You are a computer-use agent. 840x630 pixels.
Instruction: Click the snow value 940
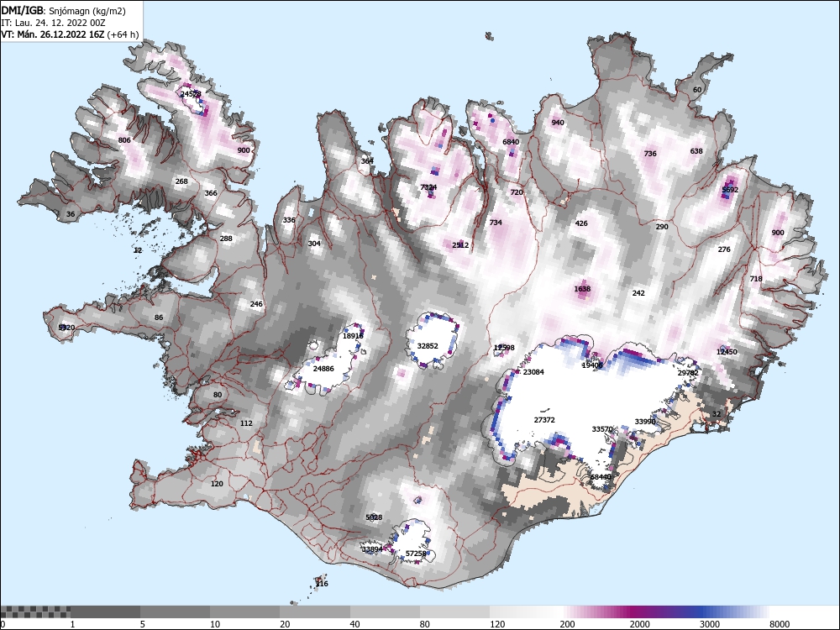pyautogui.click(x=558, y=123)
